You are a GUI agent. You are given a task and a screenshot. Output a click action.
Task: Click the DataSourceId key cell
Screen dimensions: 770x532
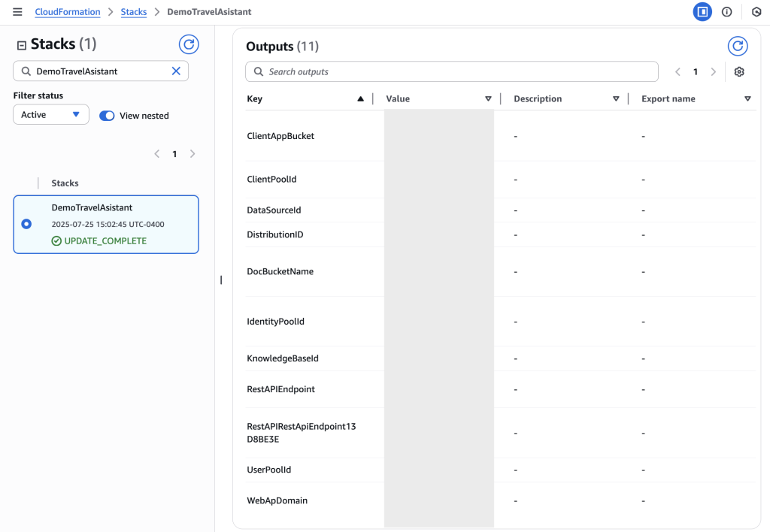tap(274, 210)
